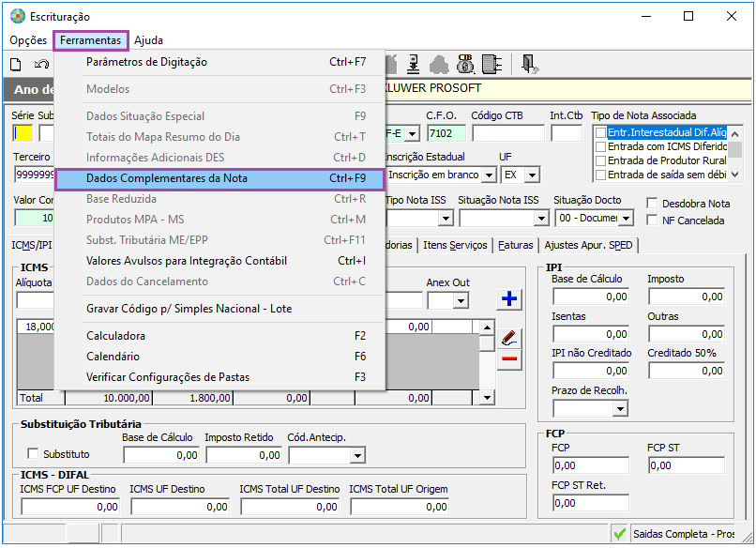Enable the Desdobra Nota checkbox
Viewport: 756px width, 548px height.
click(652, 203)
